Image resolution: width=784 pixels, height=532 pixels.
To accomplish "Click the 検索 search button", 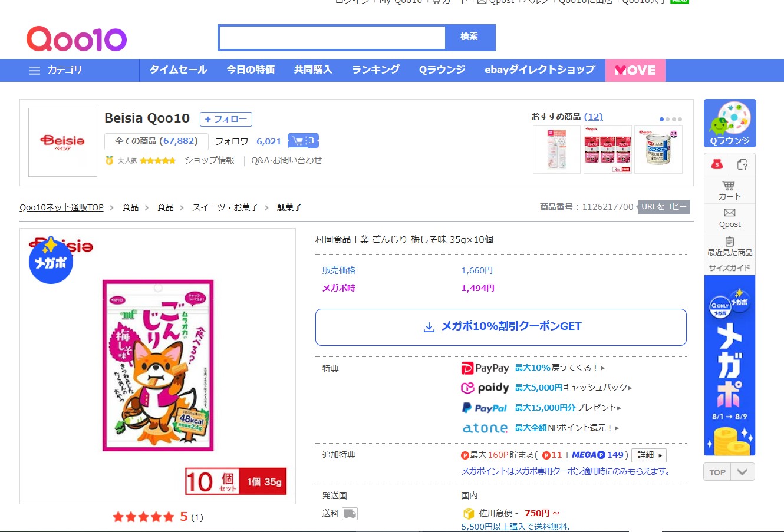I will (x=470, y=37).
